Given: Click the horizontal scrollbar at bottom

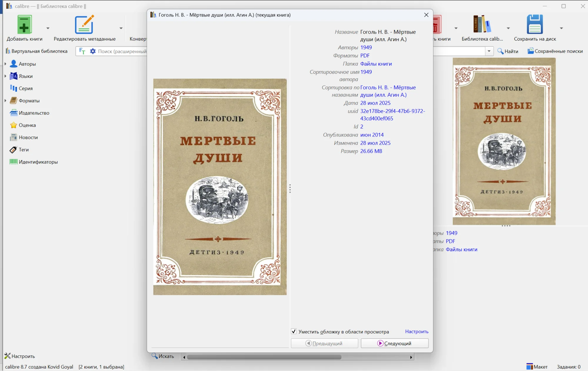Looking at the screenshot, I should pos(264,357).
